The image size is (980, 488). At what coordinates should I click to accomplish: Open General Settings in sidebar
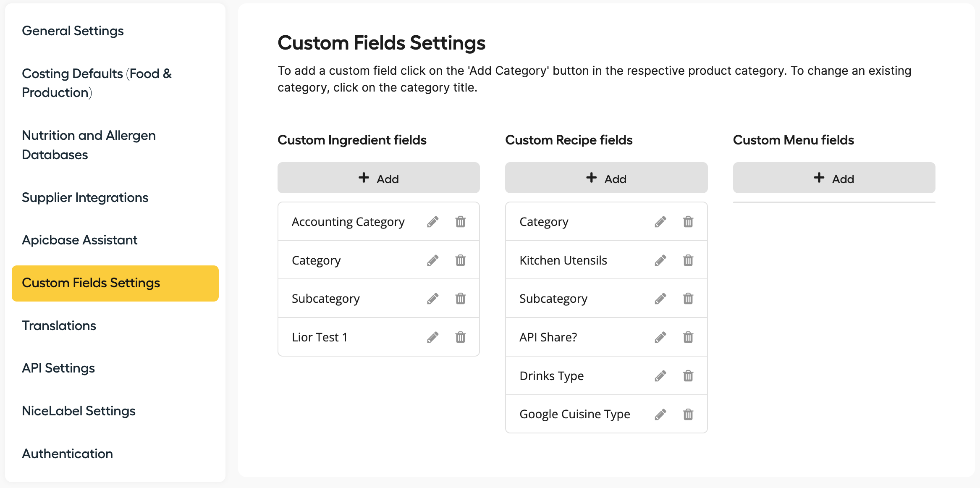click(x=73, y=31)
